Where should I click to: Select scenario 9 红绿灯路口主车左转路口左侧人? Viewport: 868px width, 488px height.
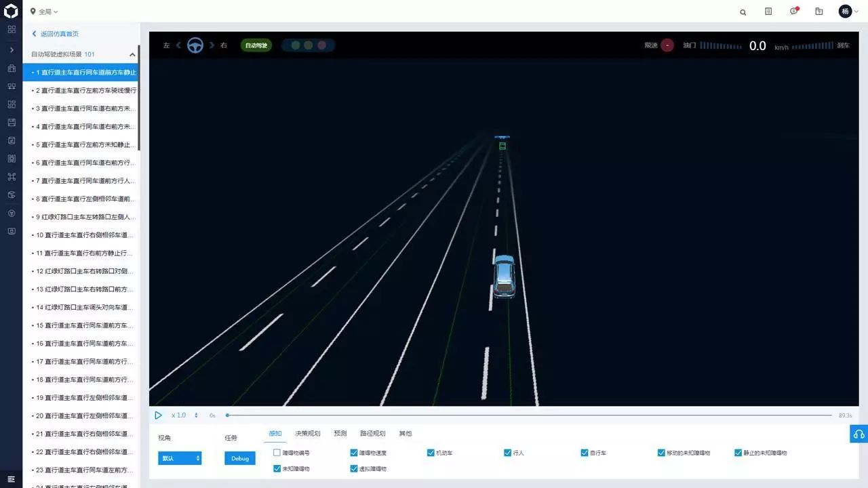pos(81,217)
